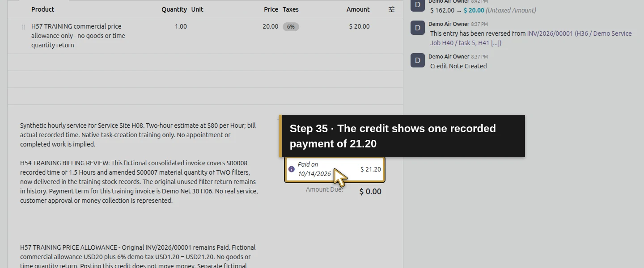The image size is (644, 268).
Task: Edit the quantity value 1.00
Action: (x=181, y=27)
